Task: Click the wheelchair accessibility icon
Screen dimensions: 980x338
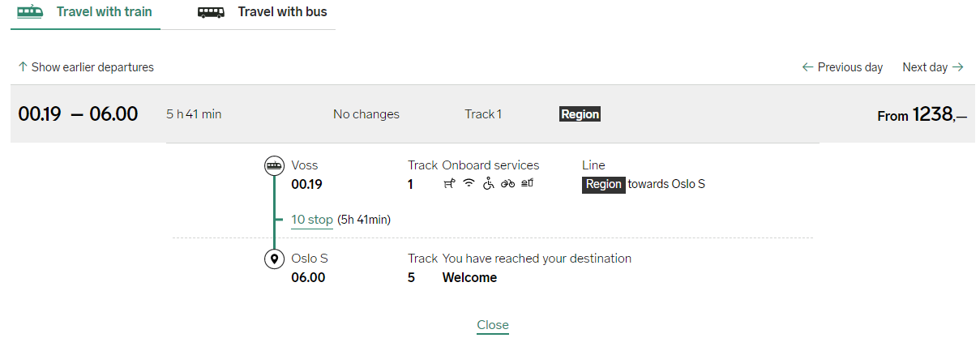Action: pyautogui.click(x=488, y=184)
